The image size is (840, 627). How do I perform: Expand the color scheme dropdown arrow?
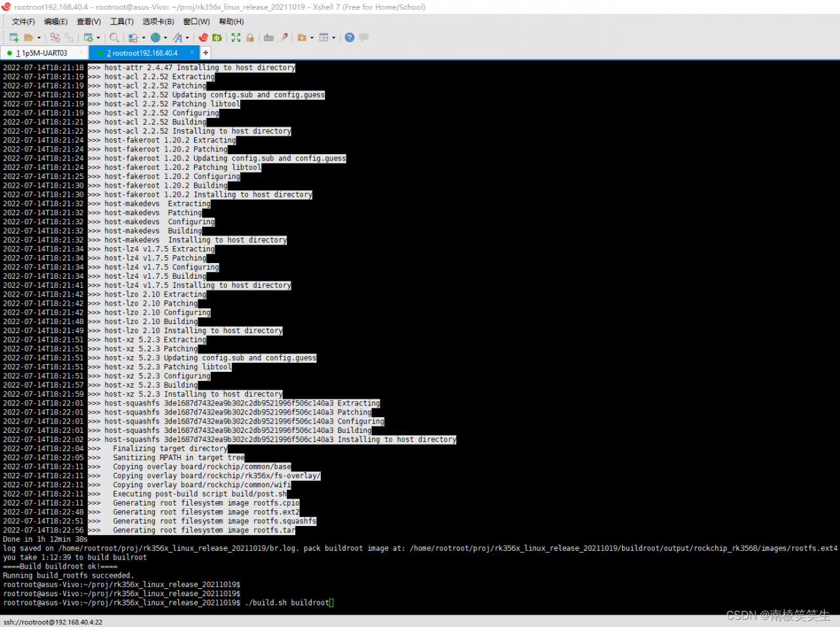(144, 37)
